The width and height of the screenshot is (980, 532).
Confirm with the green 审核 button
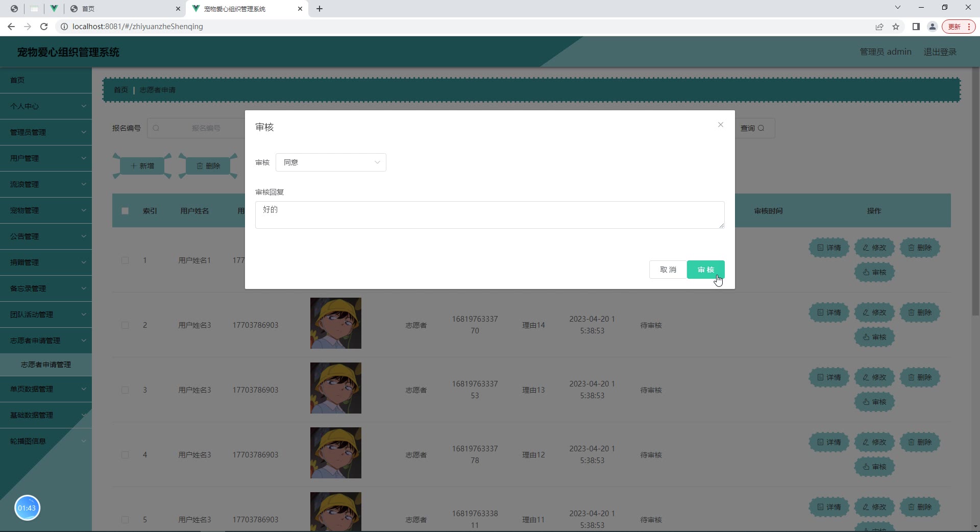pos(705,270)
